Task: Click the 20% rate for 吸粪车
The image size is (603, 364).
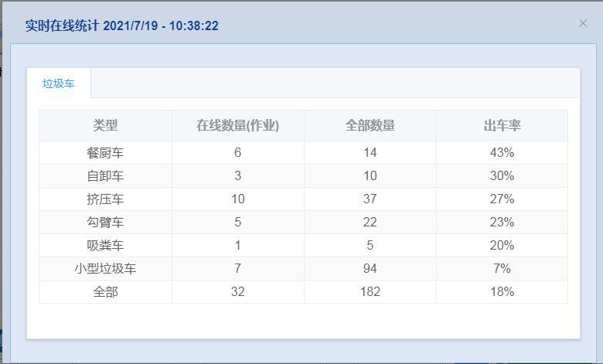Action: (502, 245)
